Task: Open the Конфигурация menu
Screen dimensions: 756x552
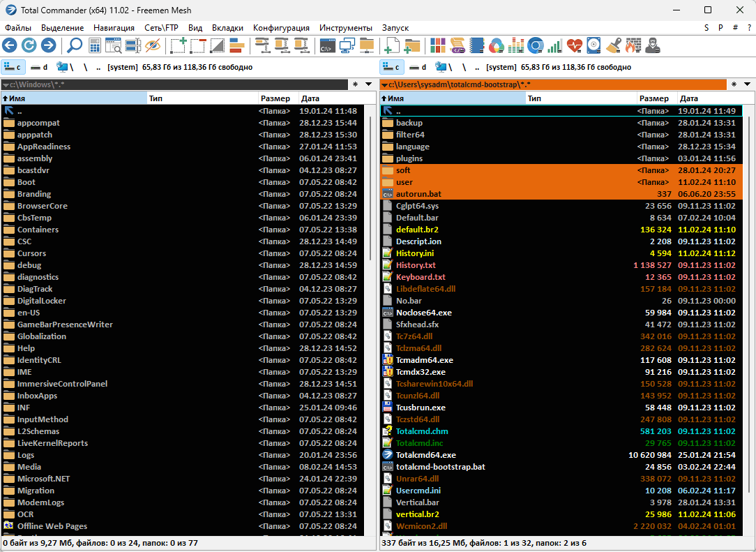Action: [281, 28]
